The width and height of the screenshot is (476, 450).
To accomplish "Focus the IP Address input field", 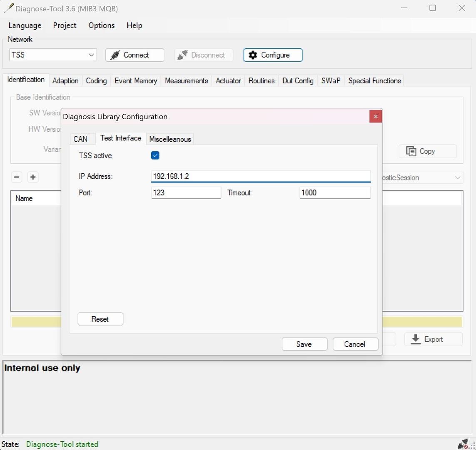I will 260,176.
